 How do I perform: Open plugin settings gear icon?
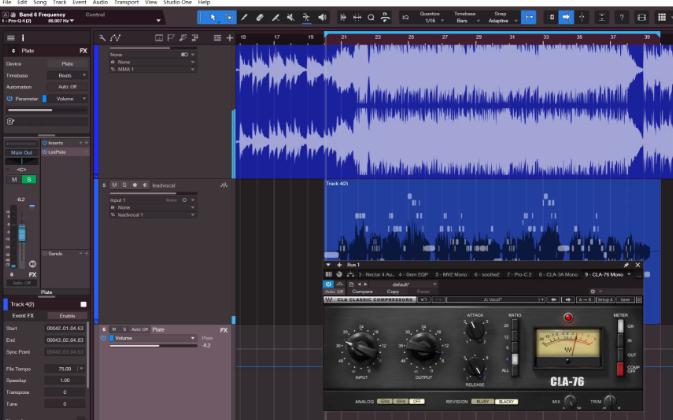coord(592,291)
